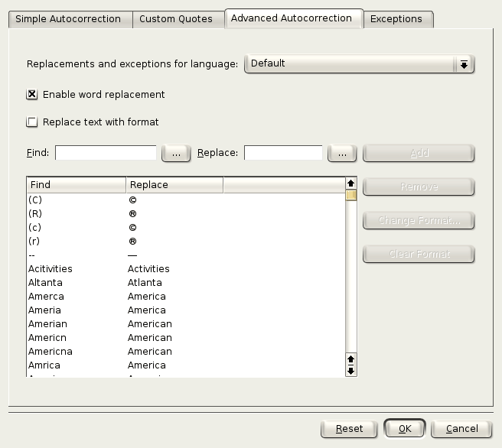Click the scroll down arrow at list bottom
Viewport: 502px width, 448px height.
(x=351, y=371)
